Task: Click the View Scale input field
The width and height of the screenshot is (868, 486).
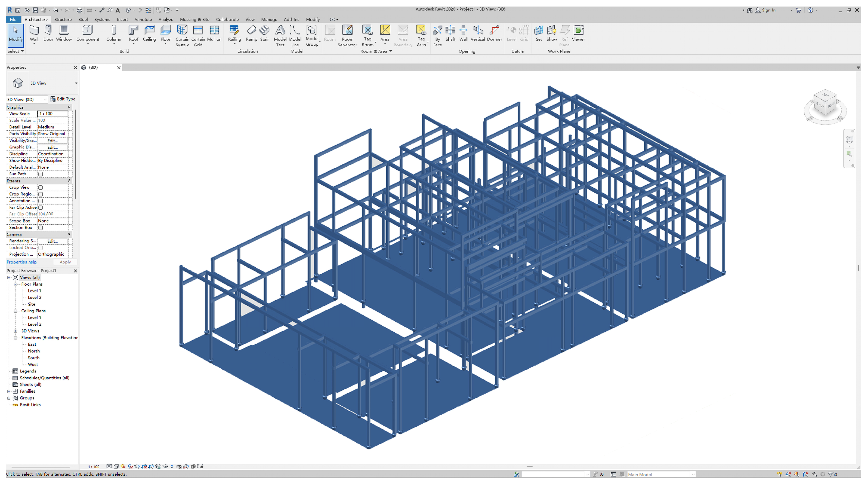Action: (52, 114)
